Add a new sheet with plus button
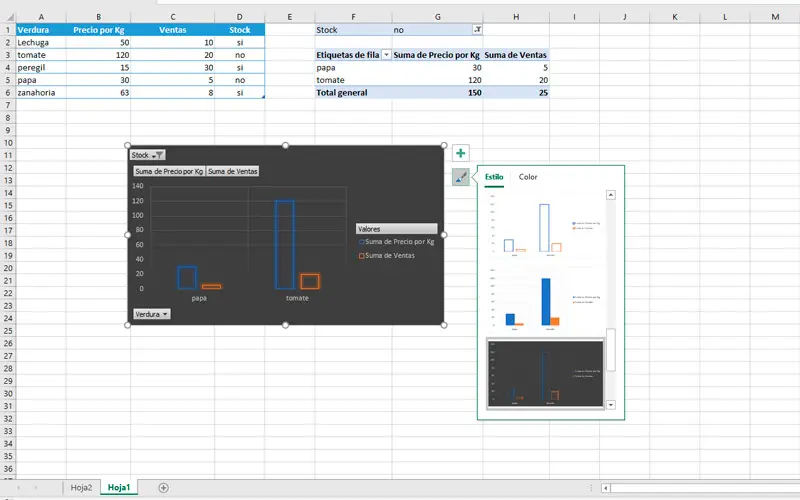800x500 pixels. pos(163,488)
